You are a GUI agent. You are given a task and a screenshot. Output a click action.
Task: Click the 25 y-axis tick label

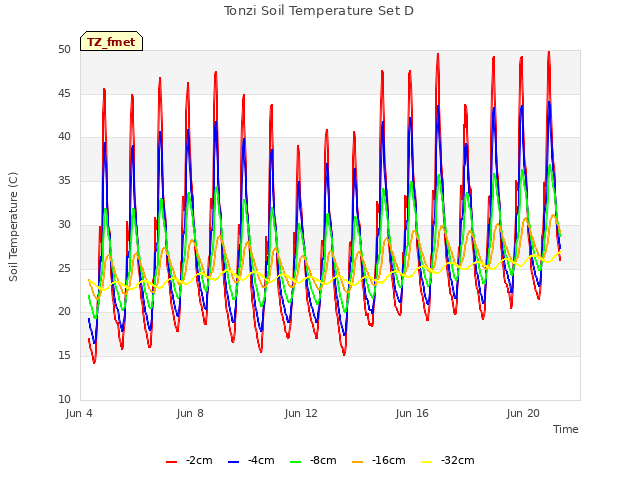pos(64,268)
